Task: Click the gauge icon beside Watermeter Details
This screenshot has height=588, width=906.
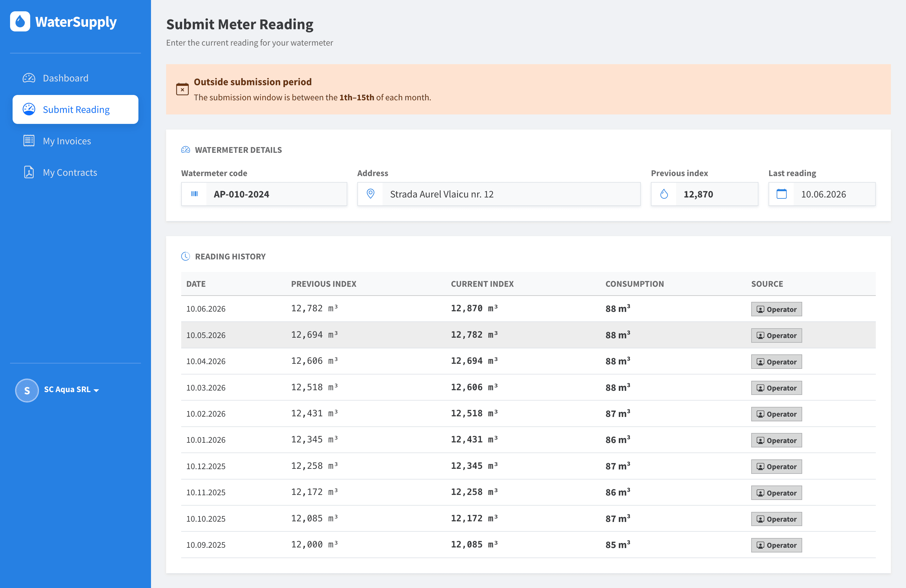Action: [x=185, y=150]
